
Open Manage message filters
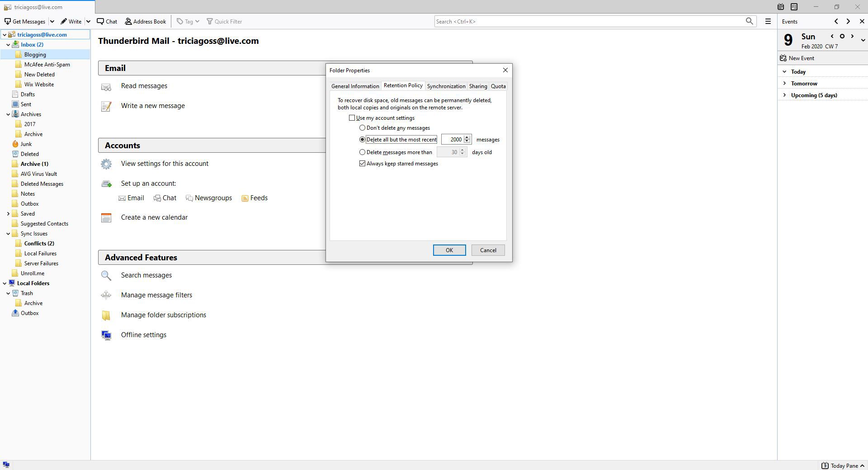click(156, 295)
